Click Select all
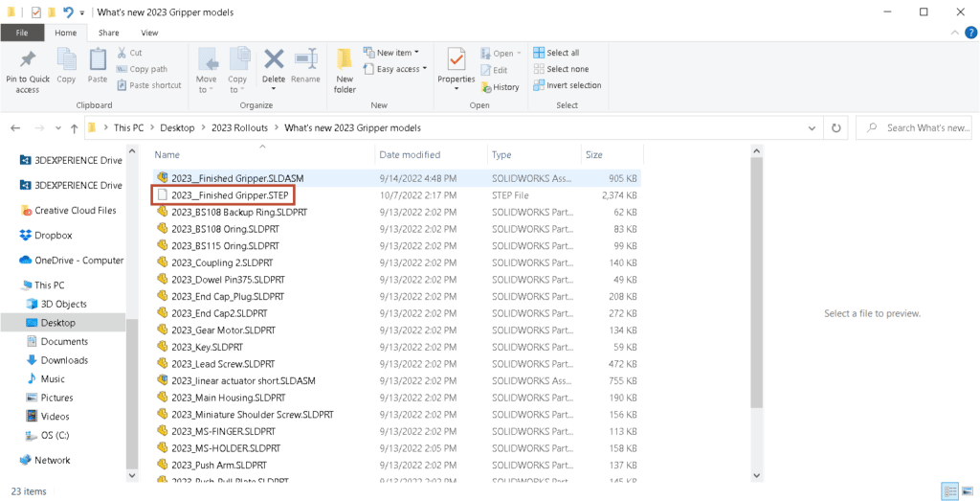This screenshot has width=980, height=501. pyautogui.click(x=556, y=53)
